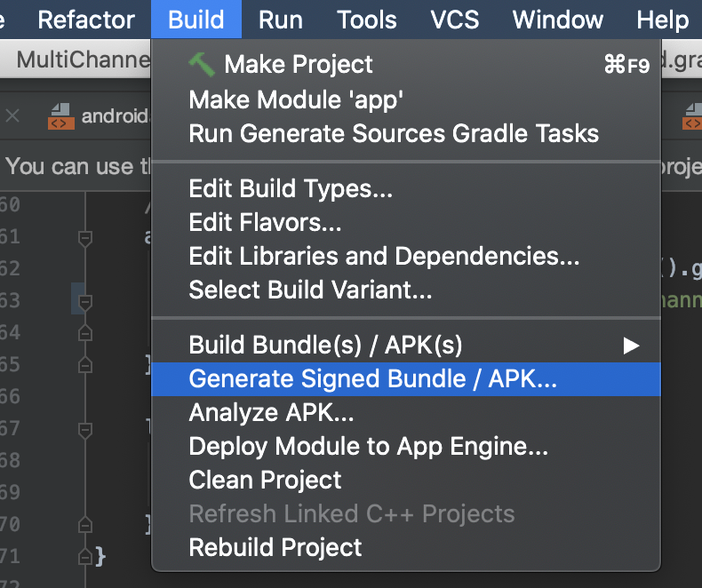Collapse the code fold marker on line 61

(x=85, y=238)
